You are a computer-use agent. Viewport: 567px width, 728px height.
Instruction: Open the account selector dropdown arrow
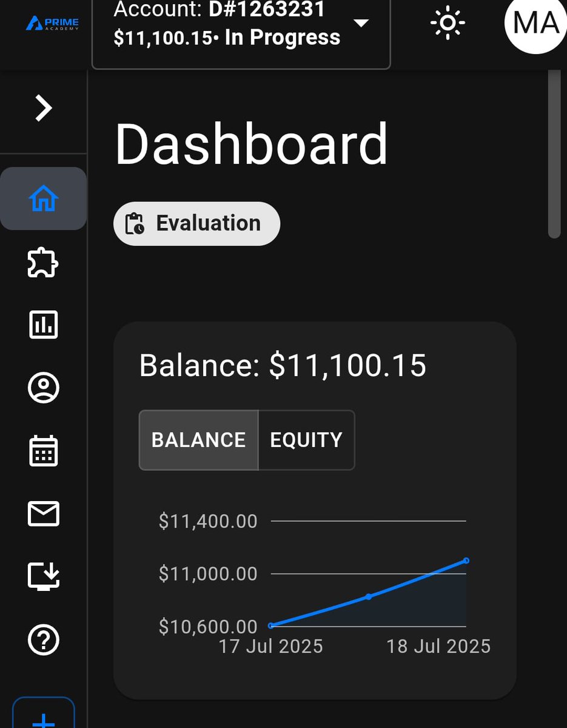(361, 23)
